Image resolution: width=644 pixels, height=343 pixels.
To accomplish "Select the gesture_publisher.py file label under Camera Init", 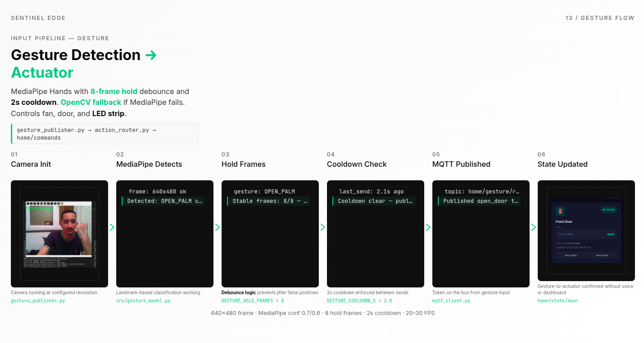I will [38, 301].
